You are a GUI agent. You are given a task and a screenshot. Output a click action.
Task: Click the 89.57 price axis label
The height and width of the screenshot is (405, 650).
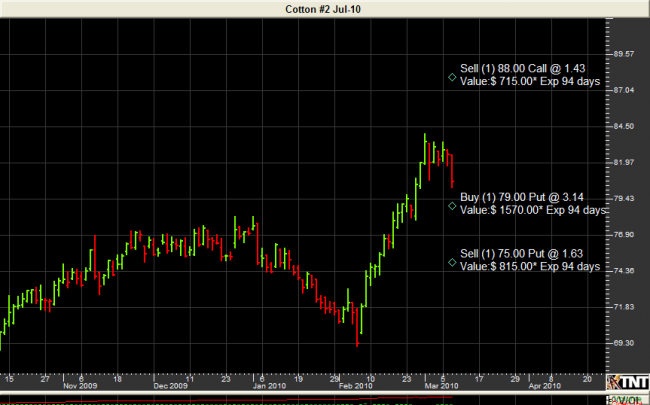pos(623,54)
